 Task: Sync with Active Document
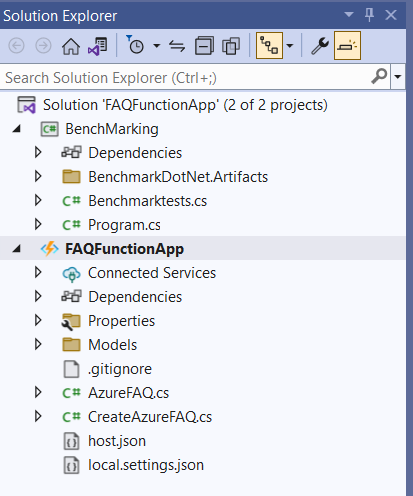[177, 46]
